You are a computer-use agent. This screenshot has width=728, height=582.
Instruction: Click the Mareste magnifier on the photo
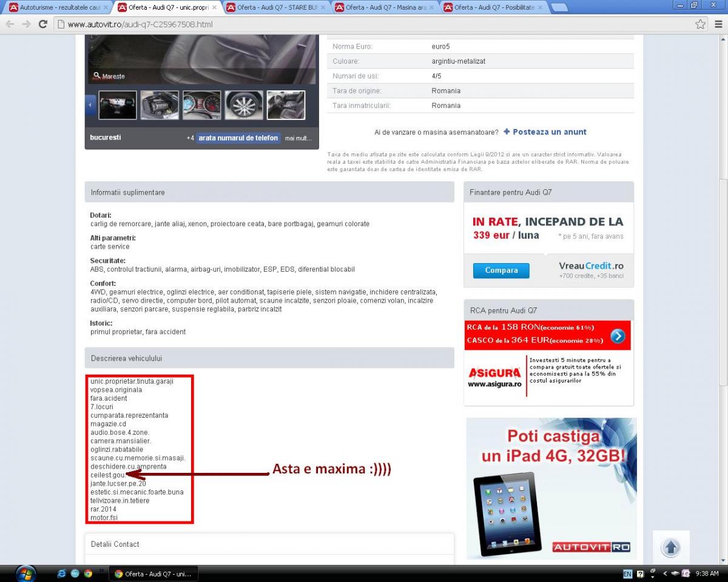(x=109, y=76)
